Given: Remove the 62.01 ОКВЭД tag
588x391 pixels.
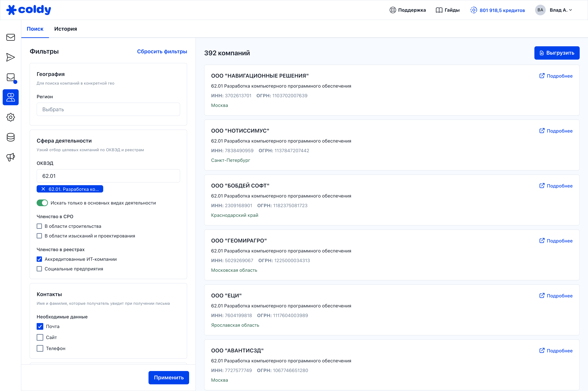Looking at the screenshot, I should (x=43, y=189).
